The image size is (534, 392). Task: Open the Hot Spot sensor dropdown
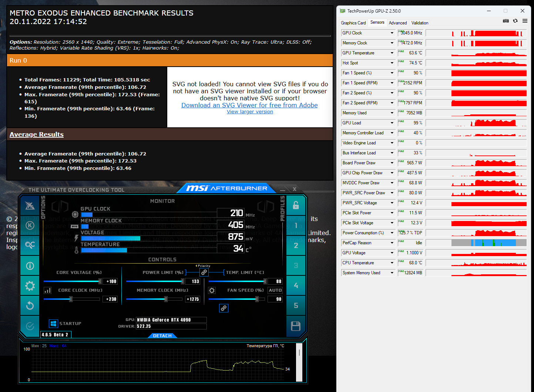(392, 63)
